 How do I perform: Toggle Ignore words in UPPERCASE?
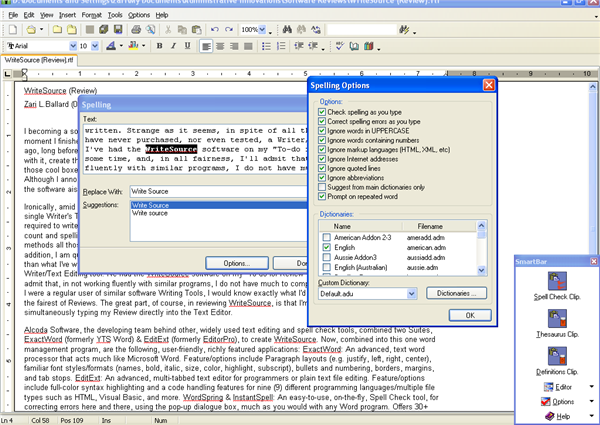(322, 130)
